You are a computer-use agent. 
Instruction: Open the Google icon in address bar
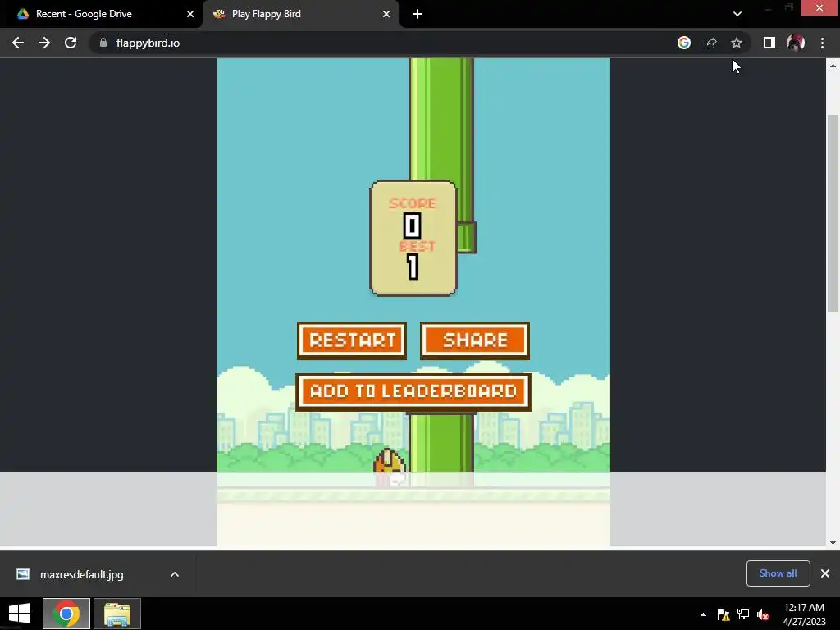point(684,43)
